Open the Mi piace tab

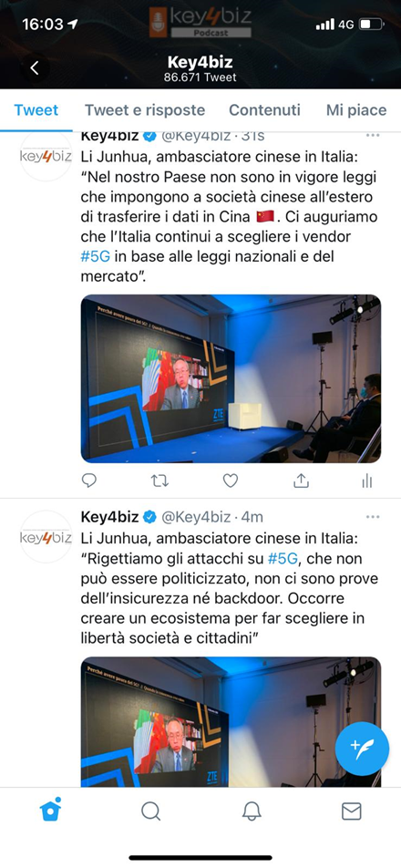[x=356, y=110]
